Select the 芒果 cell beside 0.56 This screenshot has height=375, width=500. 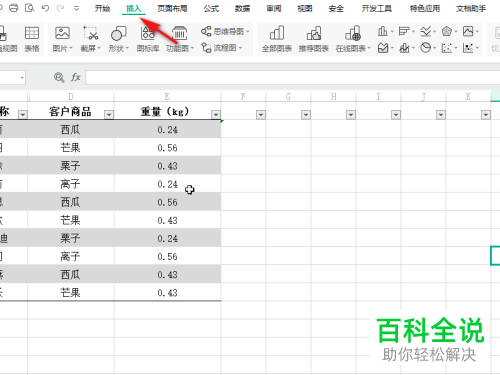[x=71, y=147]
